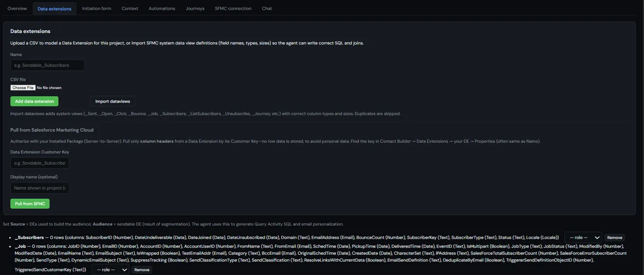Click the 'CSV file' label
This screenshot has height=275, width=644.
(x=18, y=80)
